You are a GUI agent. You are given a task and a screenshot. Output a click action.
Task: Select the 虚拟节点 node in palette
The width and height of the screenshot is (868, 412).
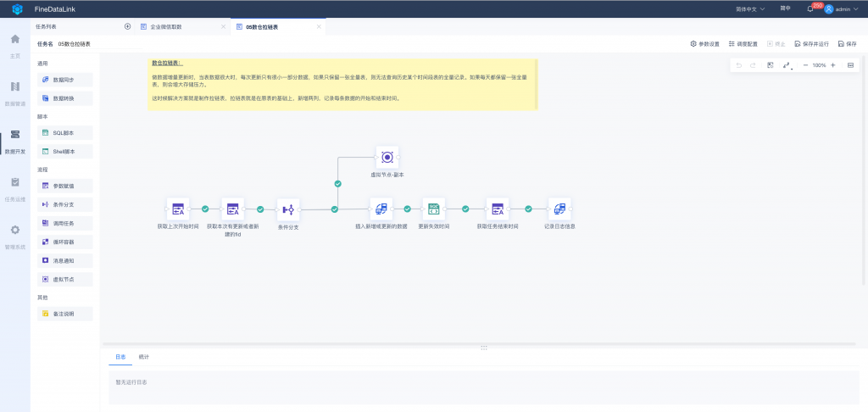click(64, 279)
